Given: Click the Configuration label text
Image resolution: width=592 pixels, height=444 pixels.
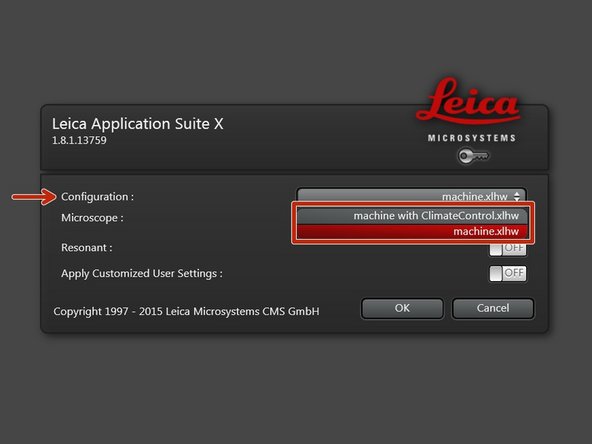Looking at the screenshot, I should [x=97, y=197].
